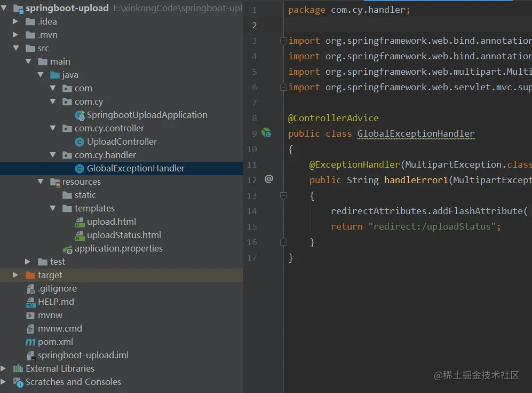The image size is (532, 393).
Task: Collapse the resources folder arrow
Action: 41,181
